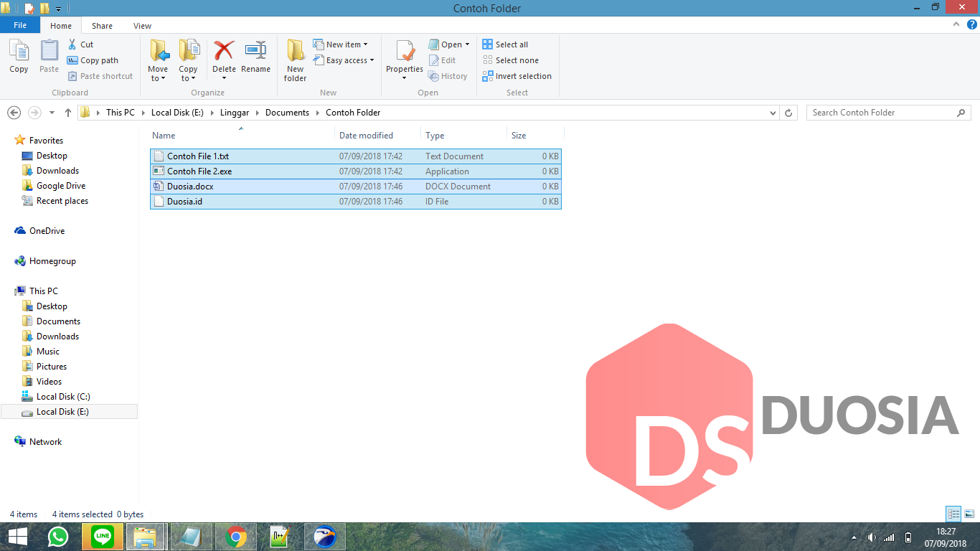Viewport: 980px width, 551px height.
Task: Sort files by the Name column header
Action: pyautogui.click(x=242, y=136)
